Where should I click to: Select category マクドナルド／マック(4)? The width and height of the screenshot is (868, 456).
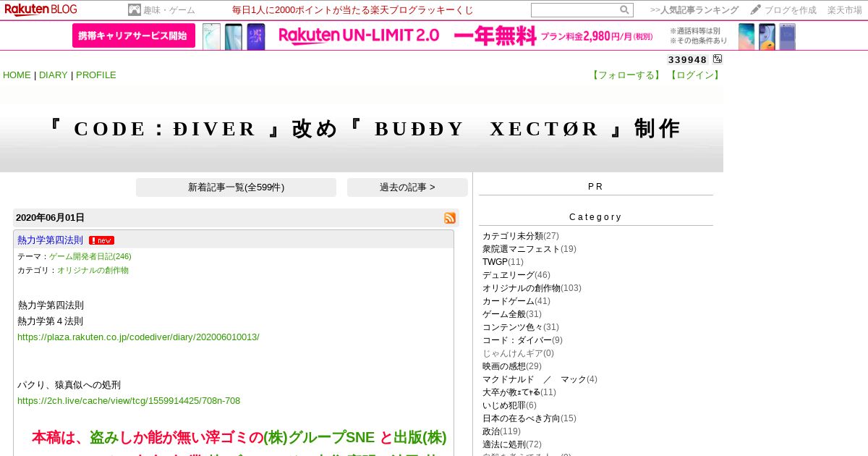pos(540,379)
